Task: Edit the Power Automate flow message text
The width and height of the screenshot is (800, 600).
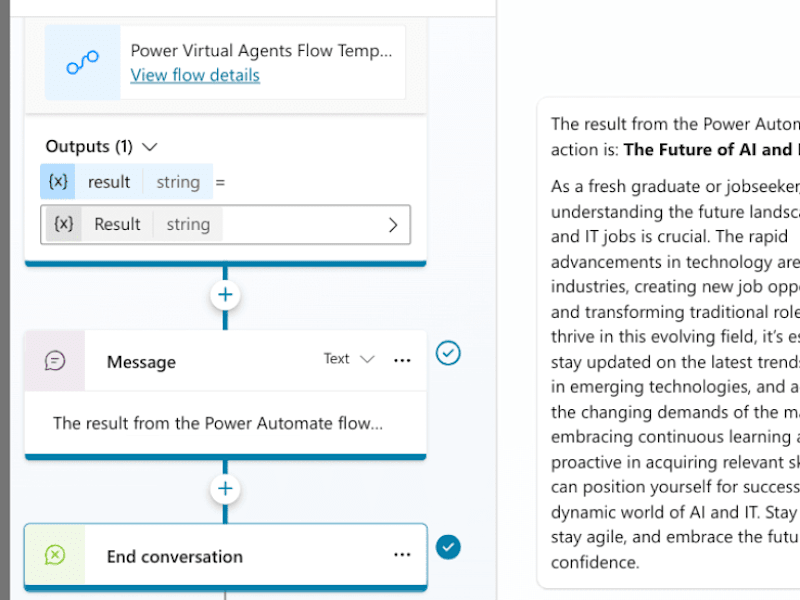Action: tap(218, 423)
